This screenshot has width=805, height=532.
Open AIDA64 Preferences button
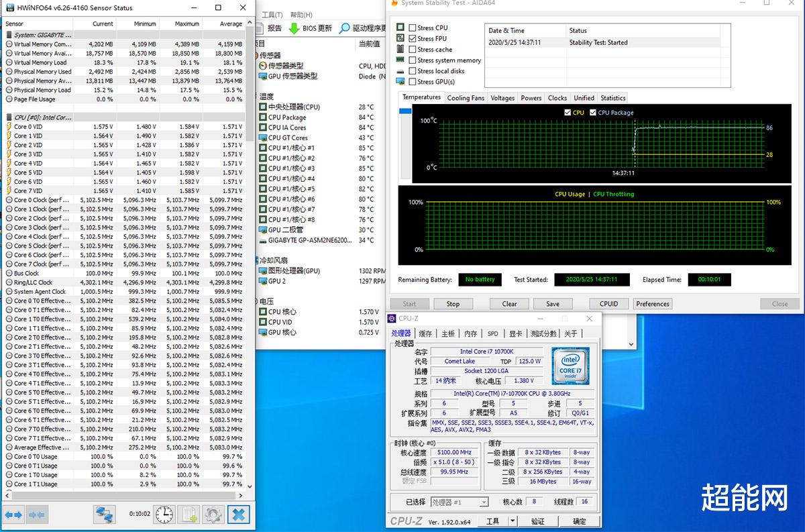[x=652, y=304]
